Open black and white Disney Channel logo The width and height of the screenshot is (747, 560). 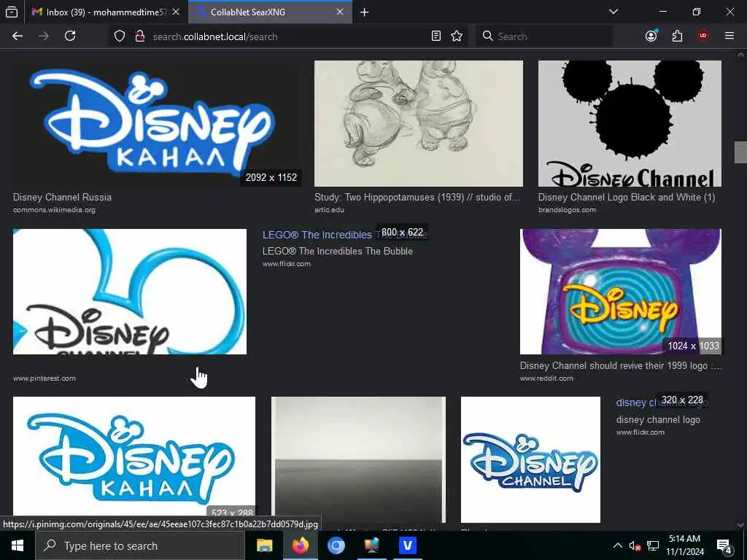pos(630,123)
